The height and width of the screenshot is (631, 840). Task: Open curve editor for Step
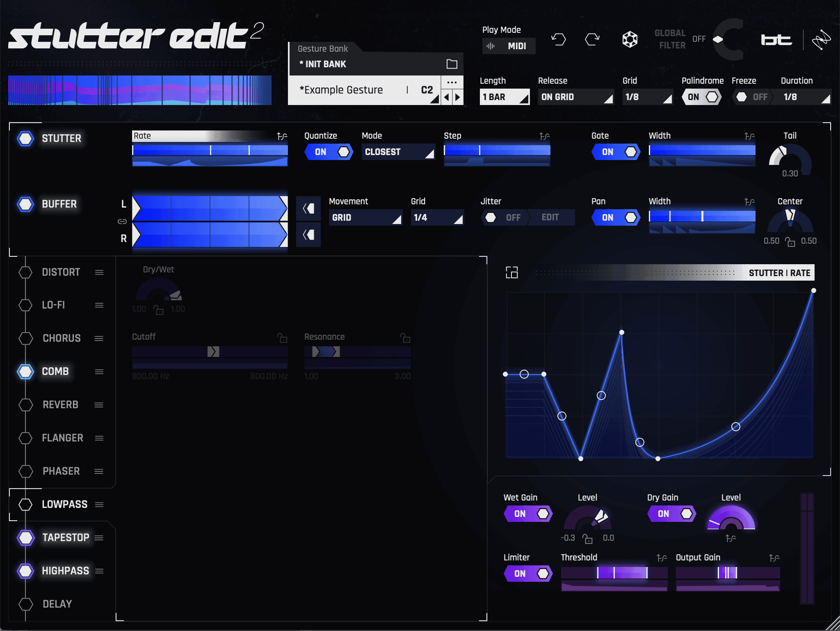click(x=545, y=136)
